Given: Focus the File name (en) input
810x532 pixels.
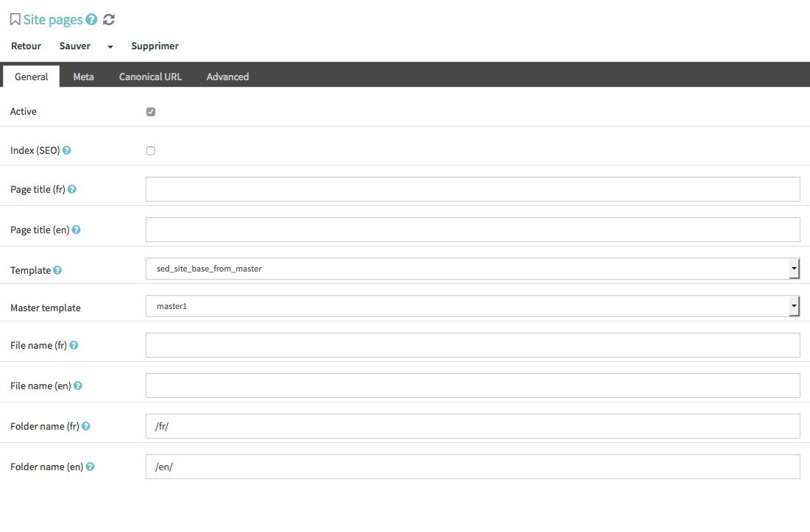Looking at the screenshot, I should point(472,386).
